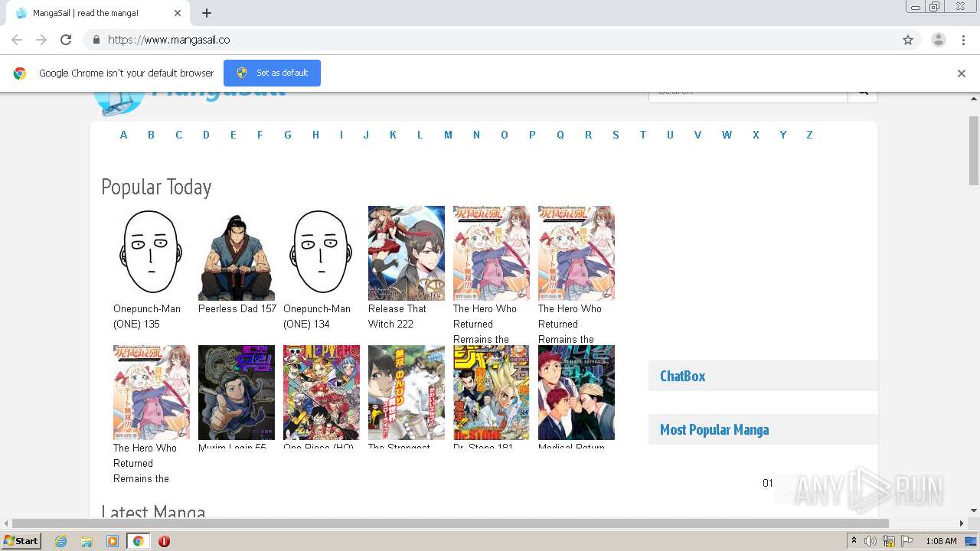Click the vertical page scrollbar
This screenshot has height=551, width=980.
[x=974, y=151]
